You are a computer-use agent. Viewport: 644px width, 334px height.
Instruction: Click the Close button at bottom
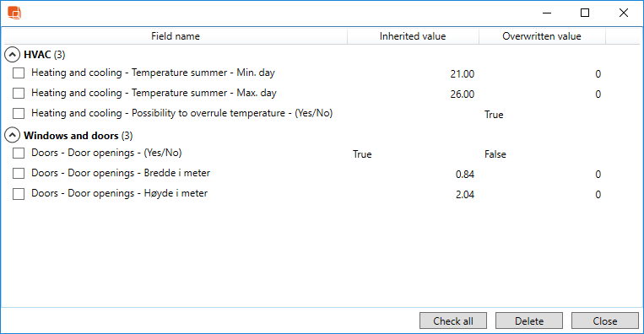(605, 321)
